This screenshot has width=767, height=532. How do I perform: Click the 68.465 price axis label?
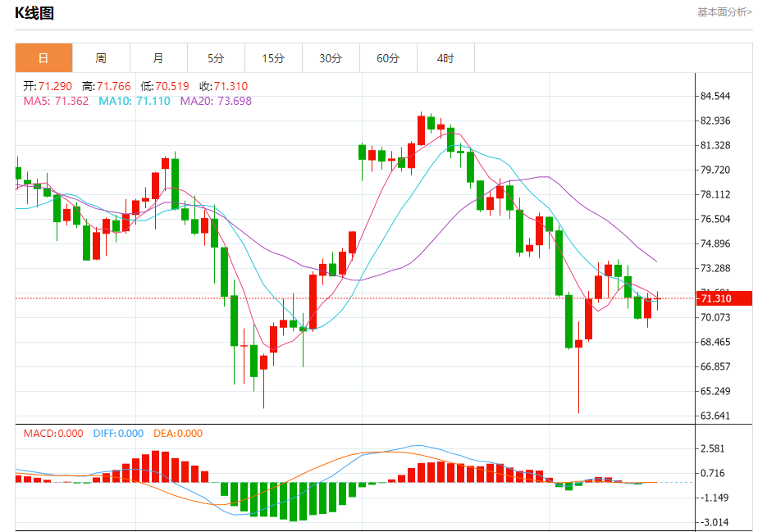point(715,342)
